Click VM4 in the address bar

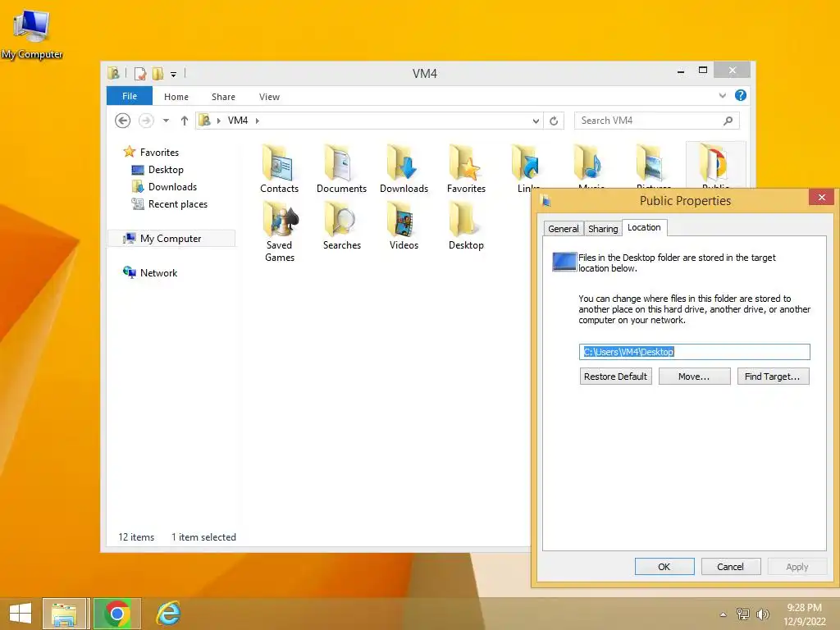[x=238, y=121]
